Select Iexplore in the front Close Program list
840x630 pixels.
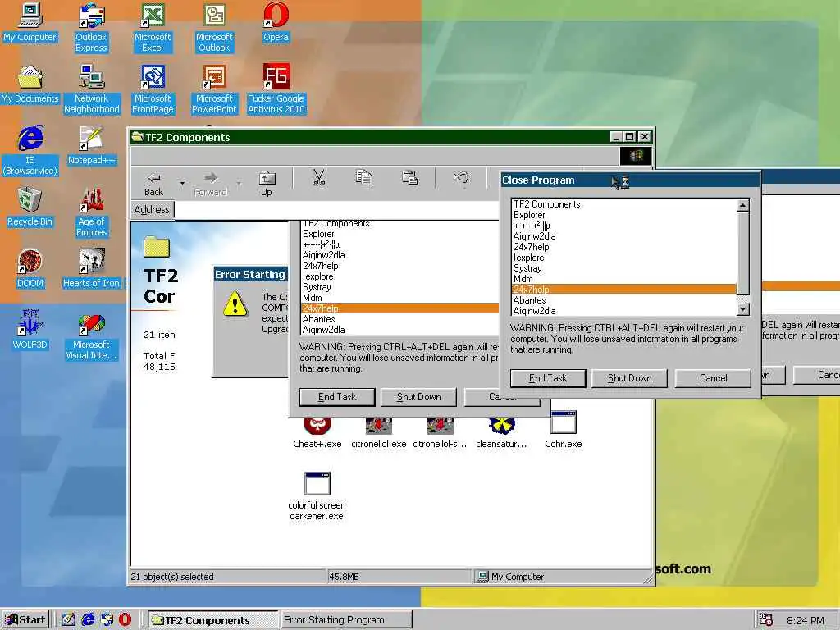(x=624, y=258)
